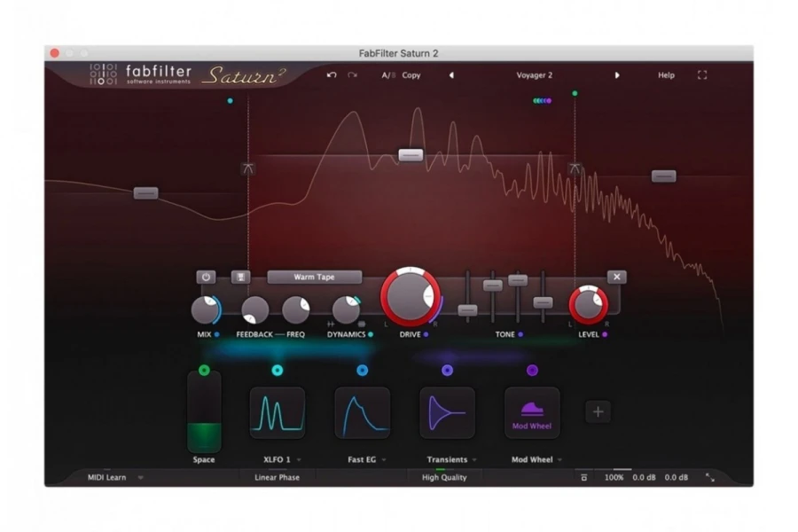This screenshot has width=798, height=532.
Task: Open the Help menu
Action: [666, 74]
